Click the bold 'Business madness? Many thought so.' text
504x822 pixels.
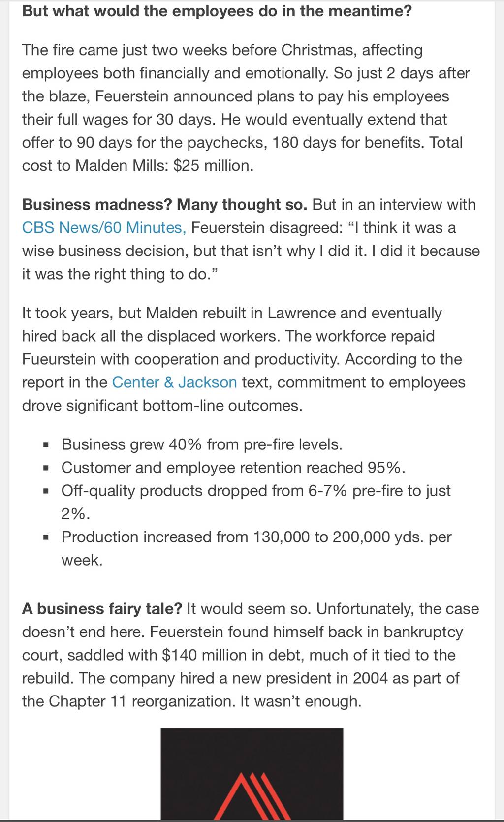point(165,205)
